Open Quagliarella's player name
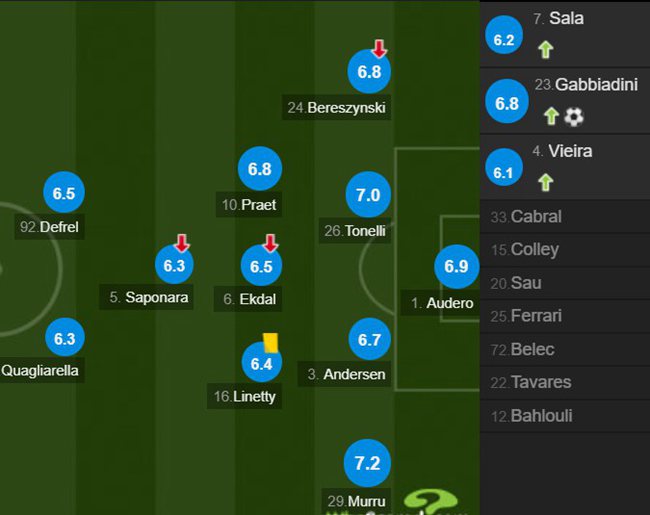 click(41, 370)
